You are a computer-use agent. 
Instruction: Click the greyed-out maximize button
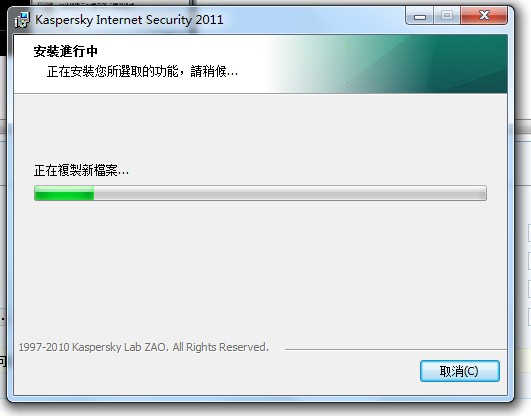(x=447, y=16)
